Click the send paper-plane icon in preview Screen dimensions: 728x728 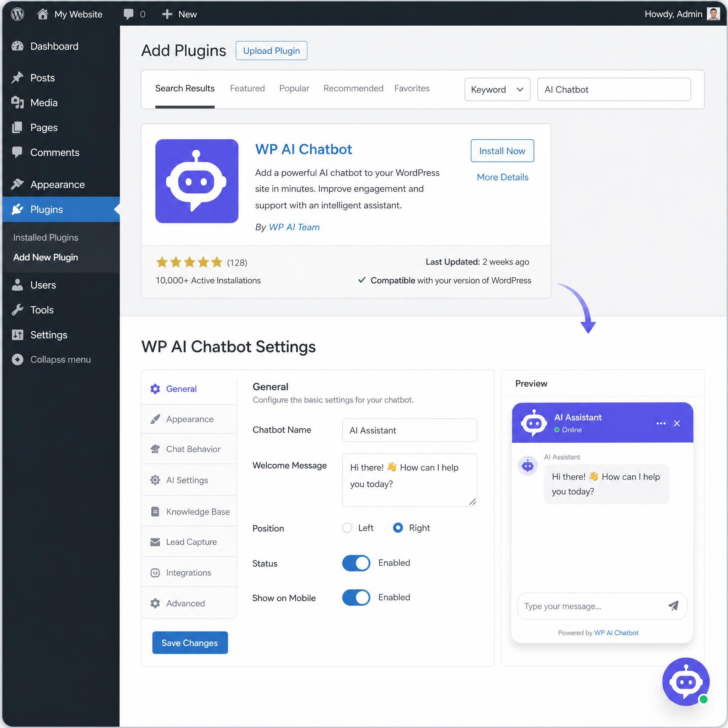[x=673, y=605]
